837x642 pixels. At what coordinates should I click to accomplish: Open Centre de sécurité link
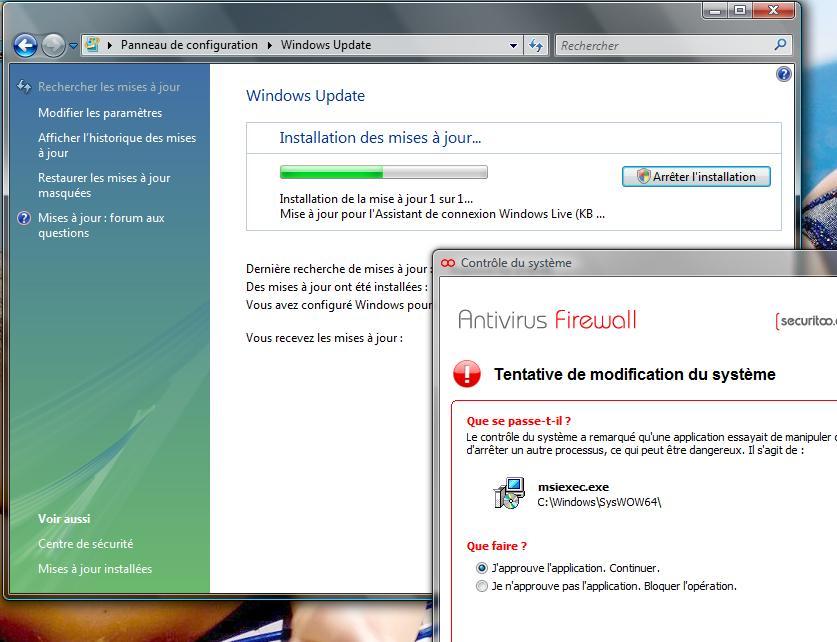point(85,544)
